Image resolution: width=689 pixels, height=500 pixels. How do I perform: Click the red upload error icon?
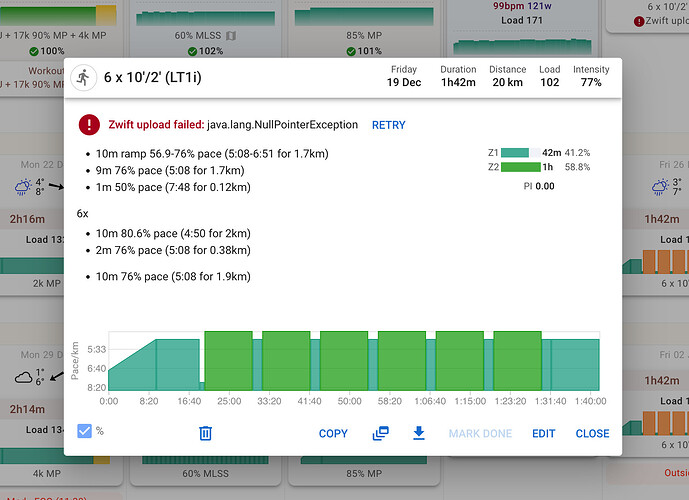tap(91, 126)
